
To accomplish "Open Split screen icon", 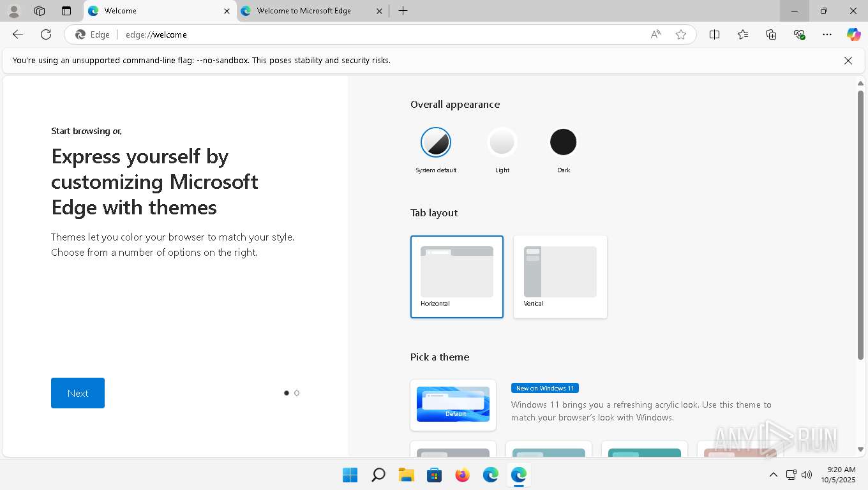I will 715,34.
